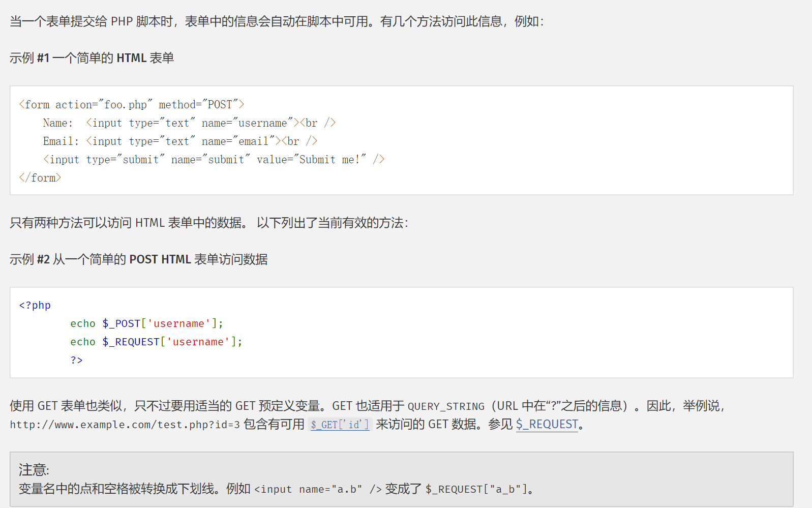Click the example.com test.php URL text
812x508 pixels.
point(125,425)
